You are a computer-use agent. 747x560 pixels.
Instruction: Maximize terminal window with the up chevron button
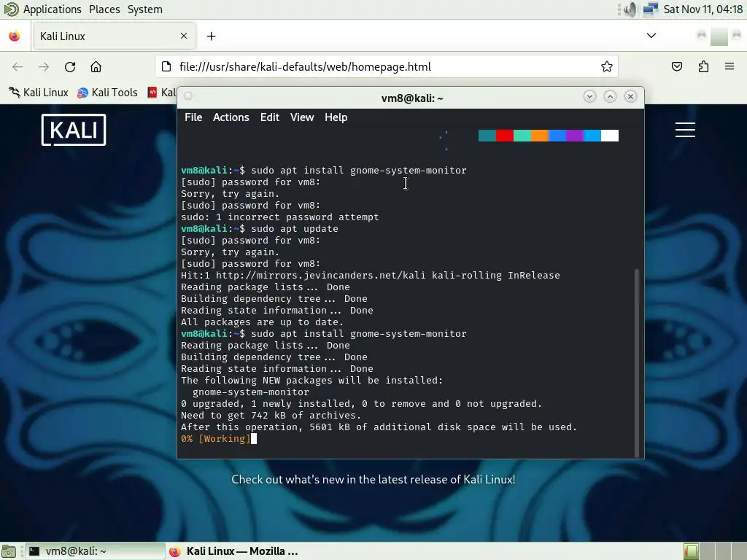click(610, 97)
